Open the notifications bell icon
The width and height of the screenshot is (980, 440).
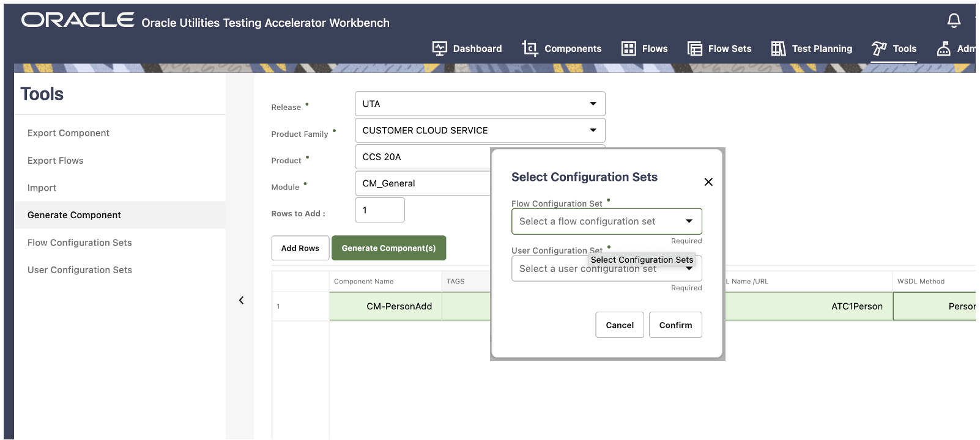954,21
